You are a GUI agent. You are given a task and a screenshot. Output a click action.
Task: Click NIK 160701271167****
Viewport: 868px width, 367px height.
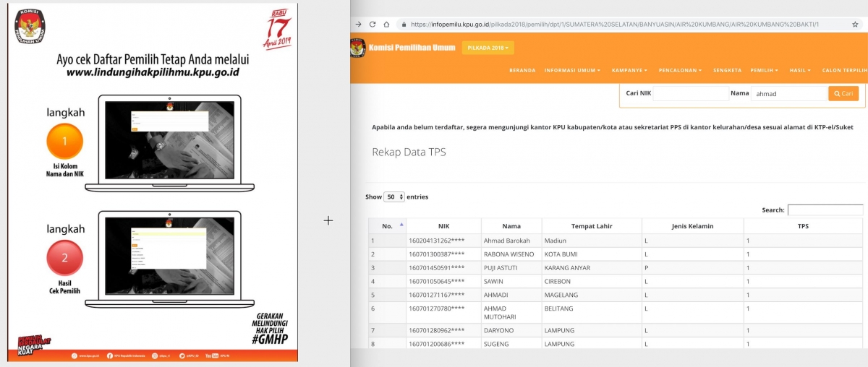pyautogui.click(x=436, y=295)
